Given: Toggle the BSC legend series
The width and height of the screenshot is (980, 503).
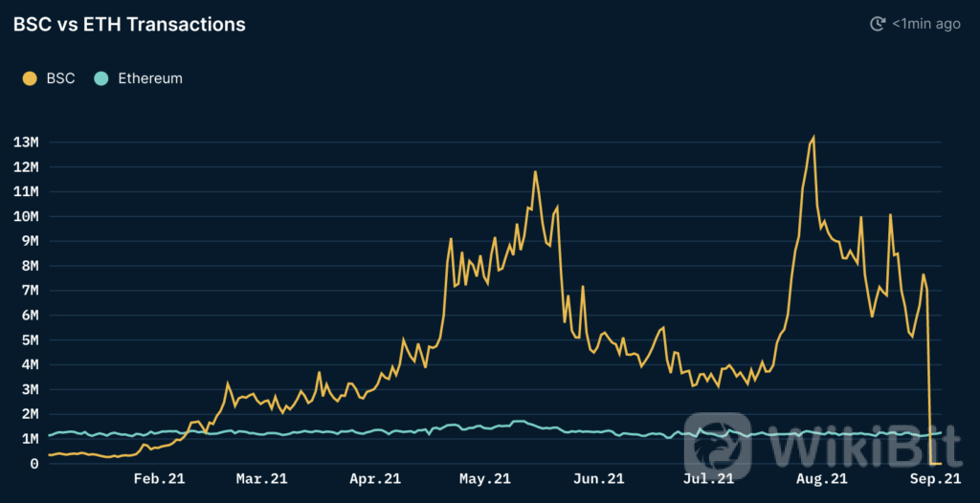Looking at the screenshot, I should (x=49, y=78).
